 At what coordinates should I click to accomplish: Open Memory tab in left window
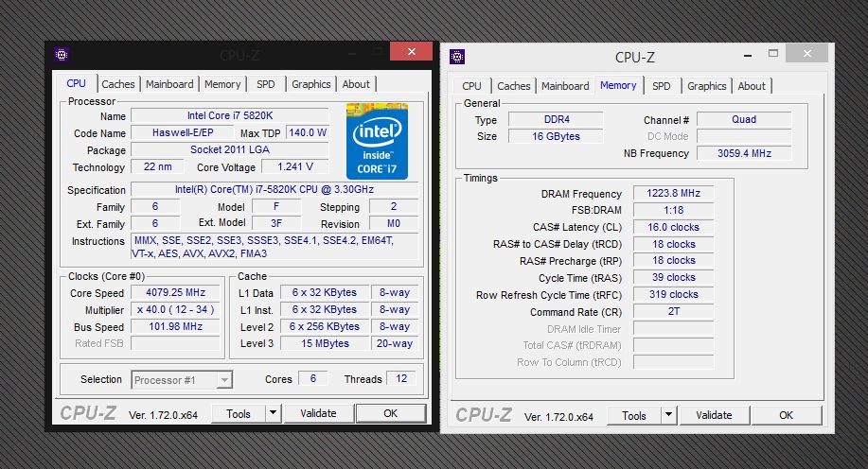click(x=222, y=84)
